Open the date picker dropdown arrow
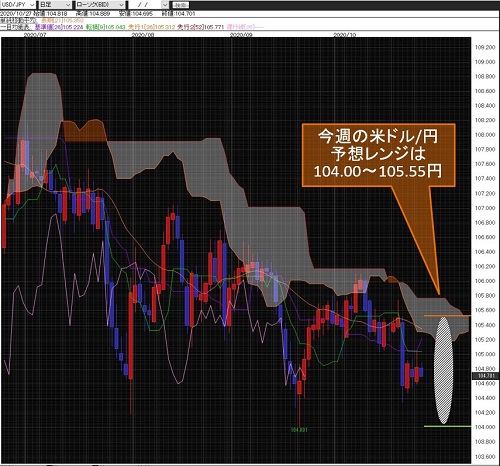 click(165, 5)
